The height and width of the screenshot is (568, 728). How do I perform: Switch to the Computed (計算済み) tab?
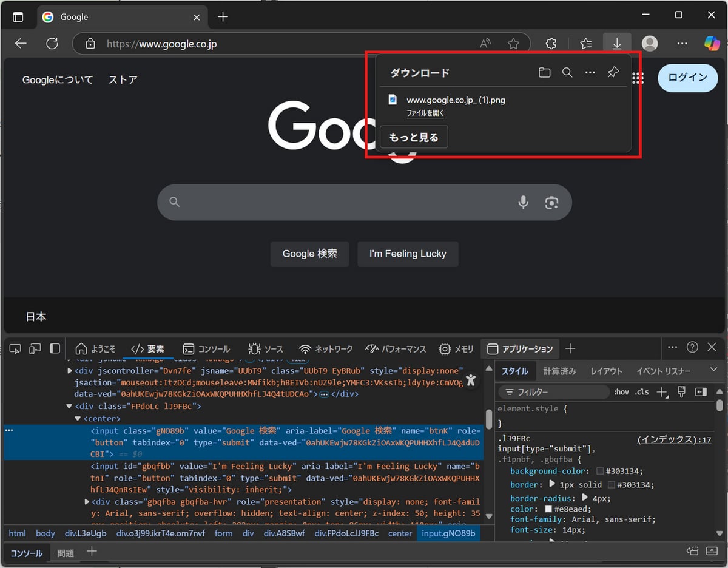point(559,371)
